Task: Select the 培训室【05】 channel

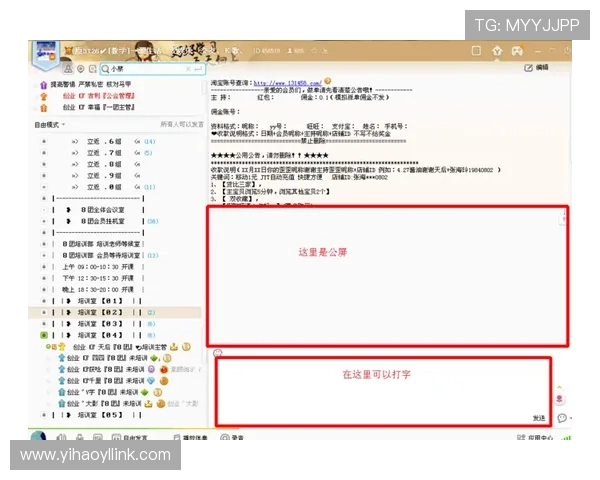Action: 100,415
